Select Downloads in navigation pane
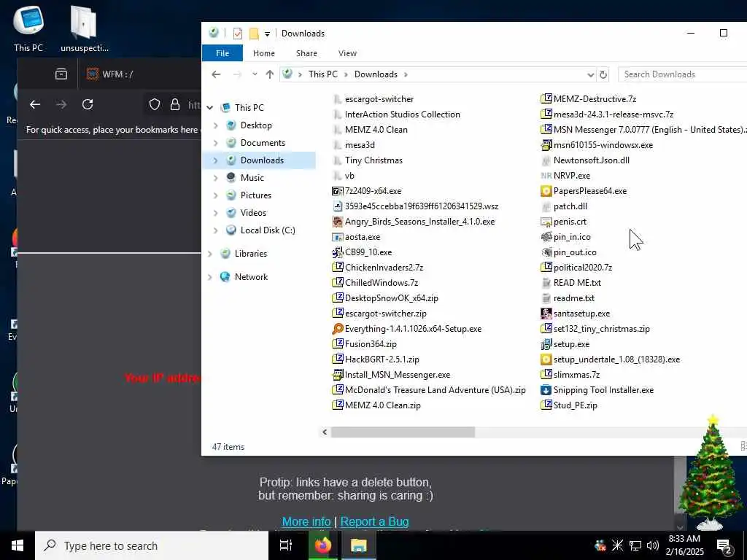The image size is (747, 560). point(262,160)
